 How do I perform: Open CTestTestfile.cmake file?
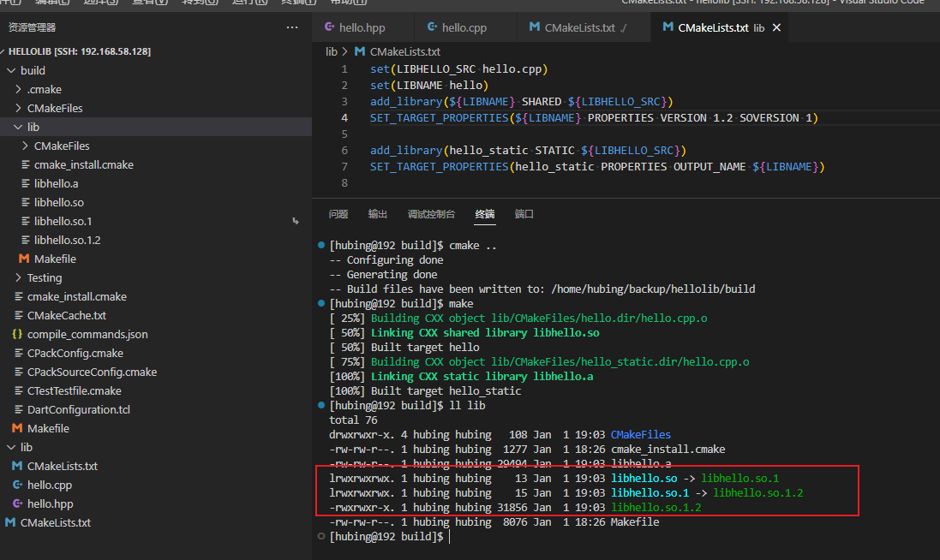pyautogui.click(x=74, y=391)
